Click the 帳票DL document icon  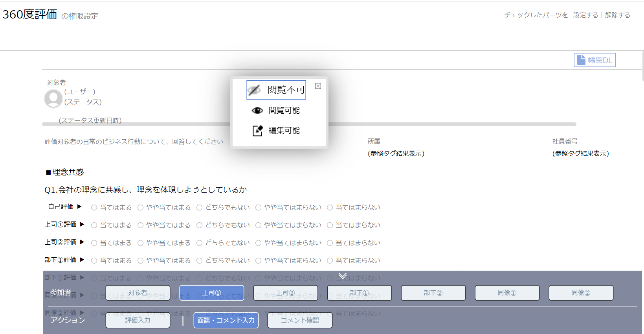point(581,60)
